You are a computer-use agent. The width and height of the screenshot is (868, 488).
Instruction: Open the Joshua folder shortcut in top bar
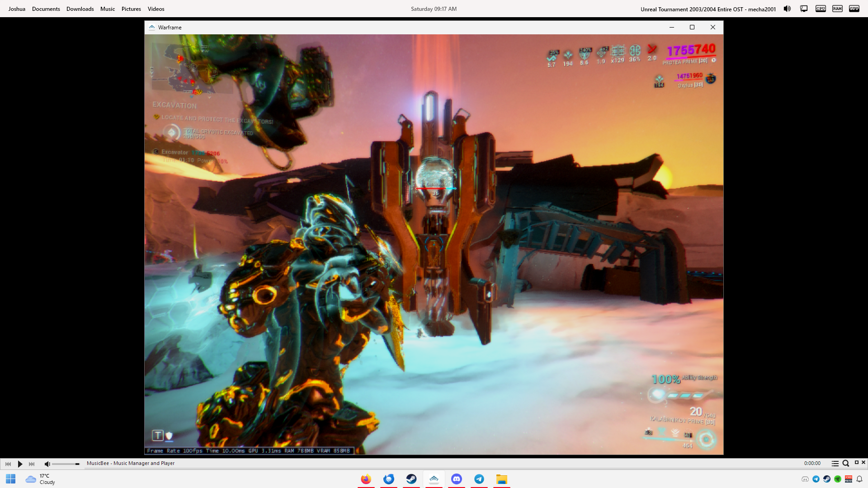(x=17, y=9)
